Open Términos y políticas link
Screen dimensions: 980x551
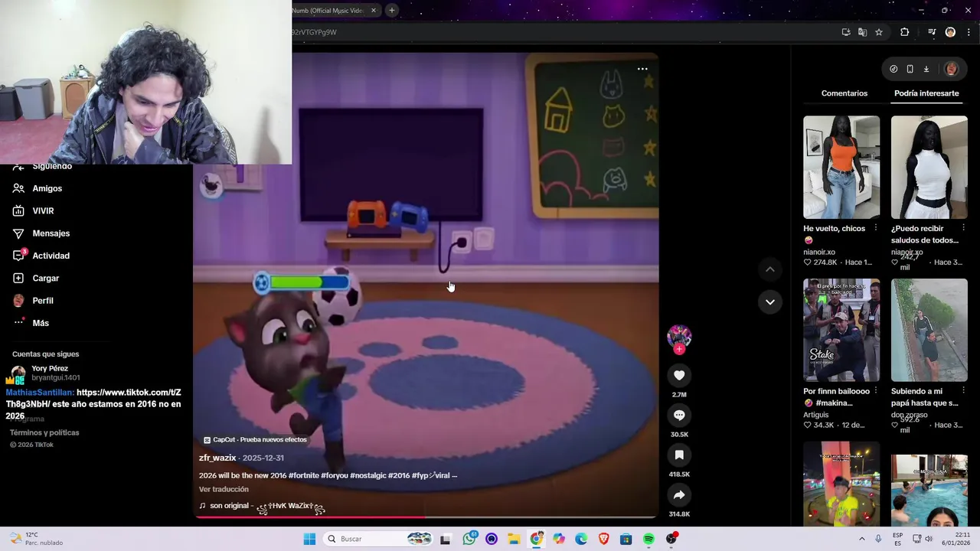pos(44,432)
